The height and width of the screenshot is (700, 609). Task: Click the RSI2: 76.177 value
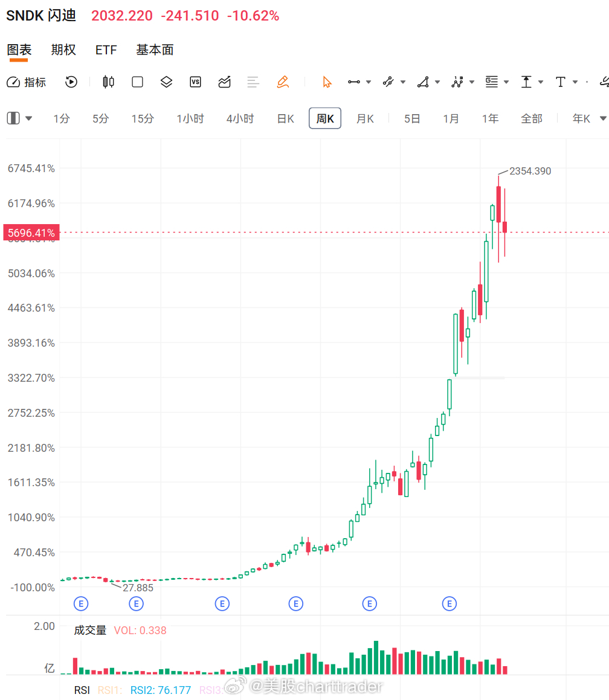161,690
